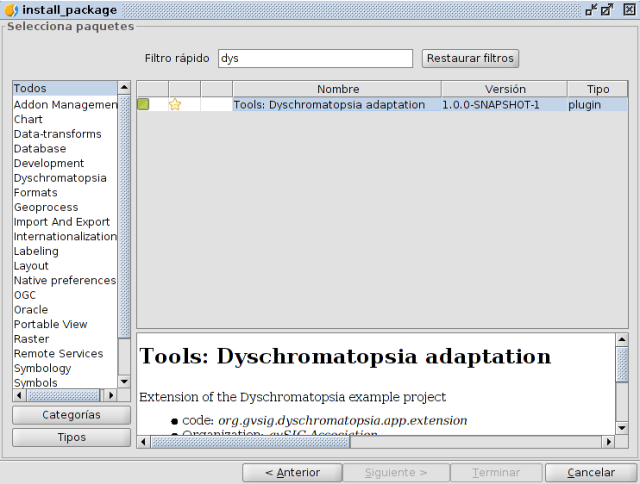The image size is (640, 484).
Task: Sort by the Versión column header
Action: click(x=504, y=89)
